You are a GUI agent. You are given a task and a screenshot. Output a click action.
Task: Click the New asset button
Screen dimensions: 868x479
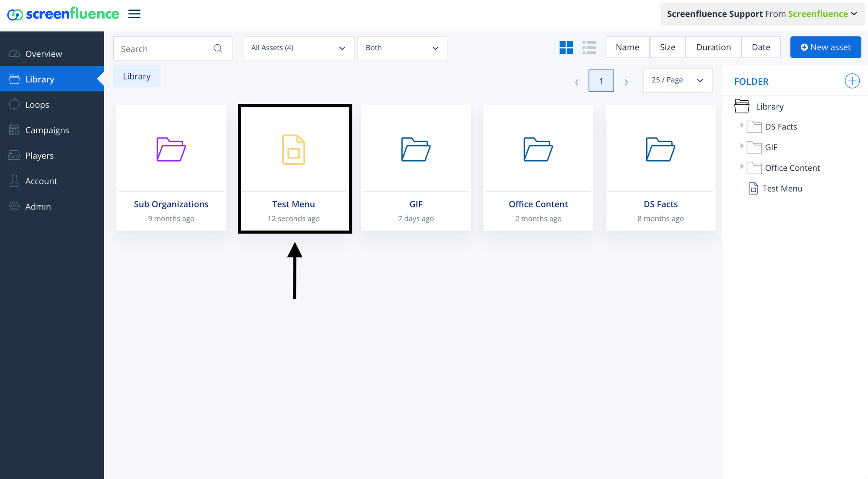[x=825, y=47]
